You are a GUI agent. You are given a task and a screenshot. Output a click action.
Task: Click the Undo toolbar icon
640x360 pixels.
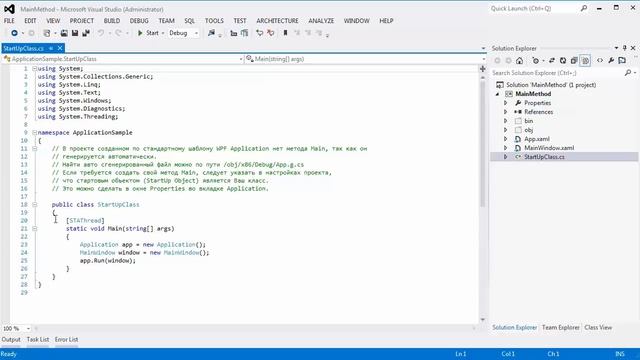point(101,33)
